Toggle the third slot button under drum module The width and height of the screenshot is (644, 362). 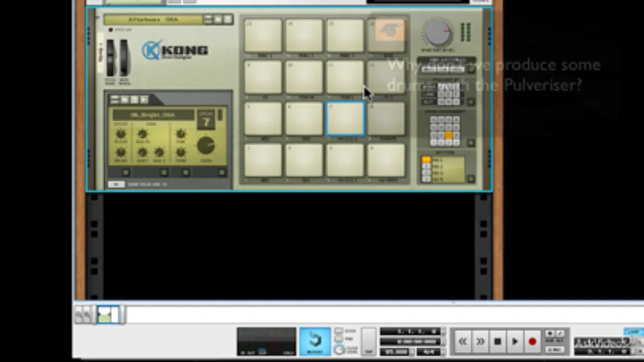pyautogui.click(x=185, y=173)
